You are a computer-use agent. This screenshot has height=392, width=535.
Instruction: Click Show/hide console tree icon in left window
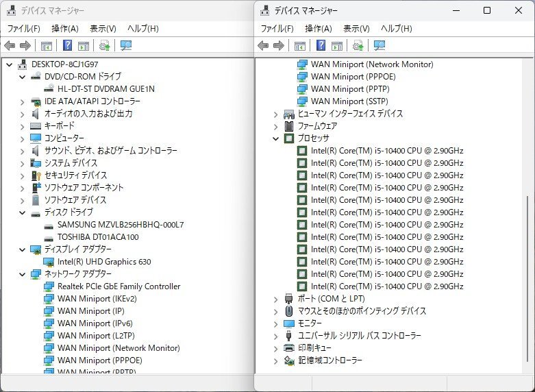coord(47,45)
